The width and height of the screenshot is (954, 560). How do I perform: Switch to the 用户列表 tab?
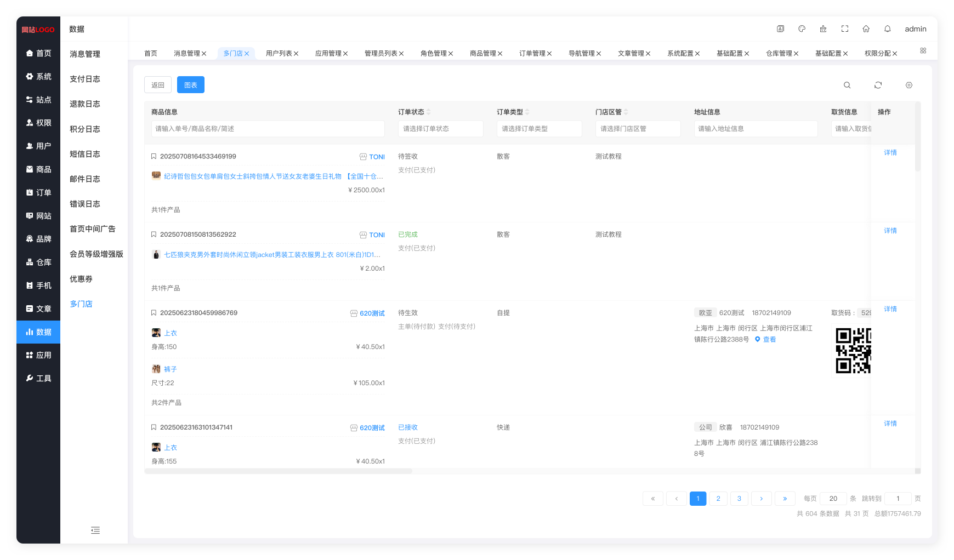coord(279,53)
